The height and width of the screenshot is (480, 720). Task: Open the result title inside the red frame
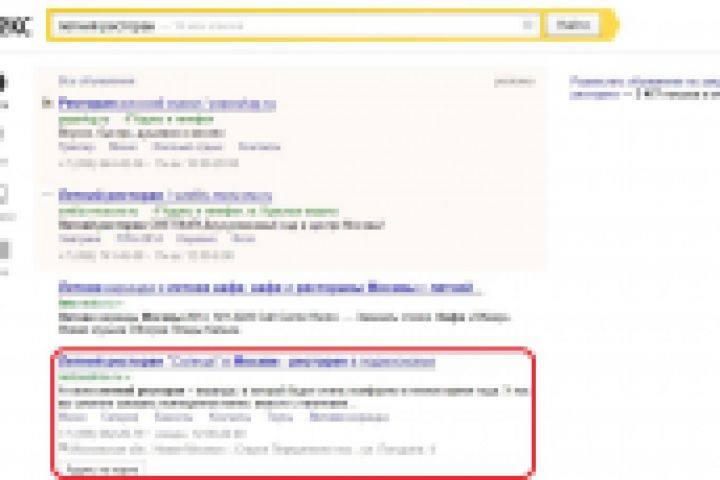point(247,361)
